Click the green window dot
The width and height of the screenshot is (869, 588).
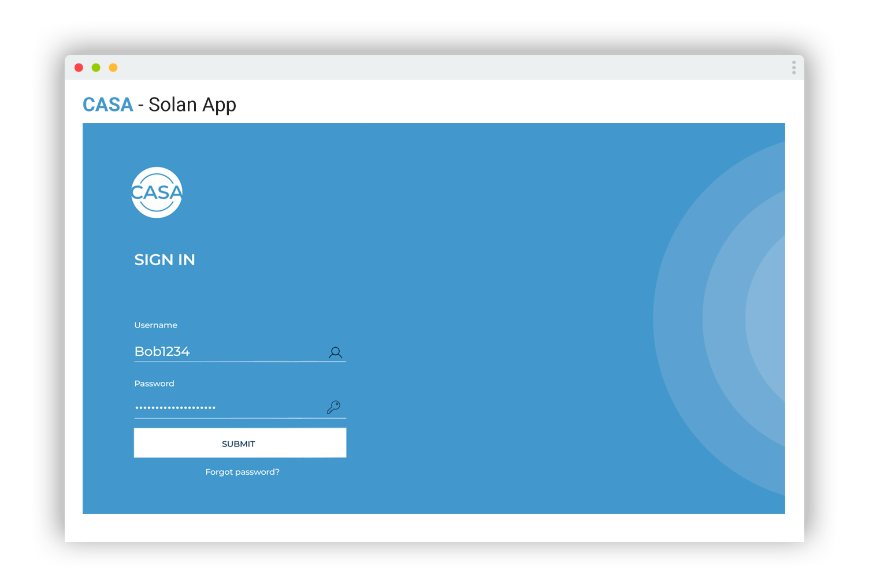coord(96,68)
